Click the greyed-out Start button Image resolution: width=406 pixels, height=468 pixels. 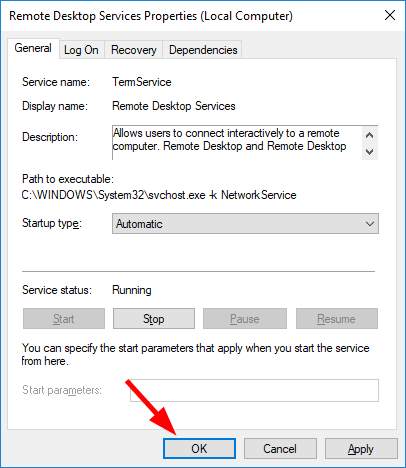[x=64, y=319]
